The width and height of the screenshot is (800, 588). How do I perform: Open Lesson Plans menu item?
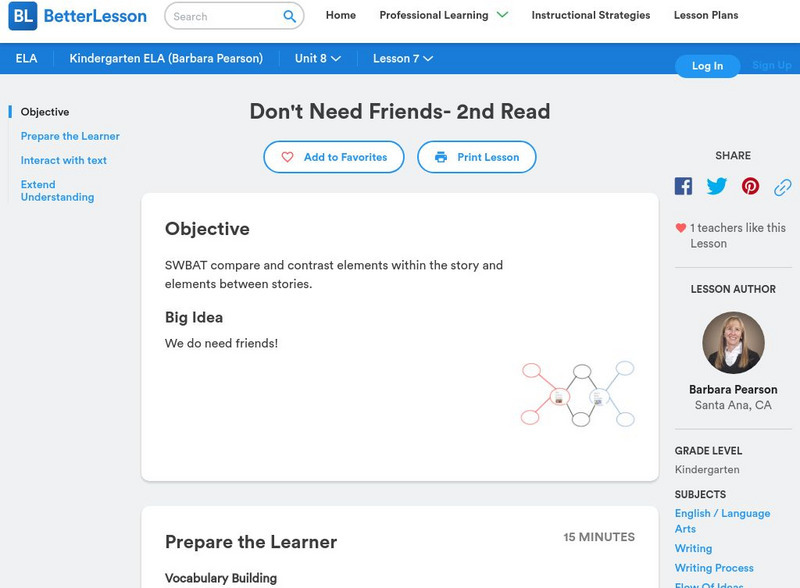click(x=706, y=15)
